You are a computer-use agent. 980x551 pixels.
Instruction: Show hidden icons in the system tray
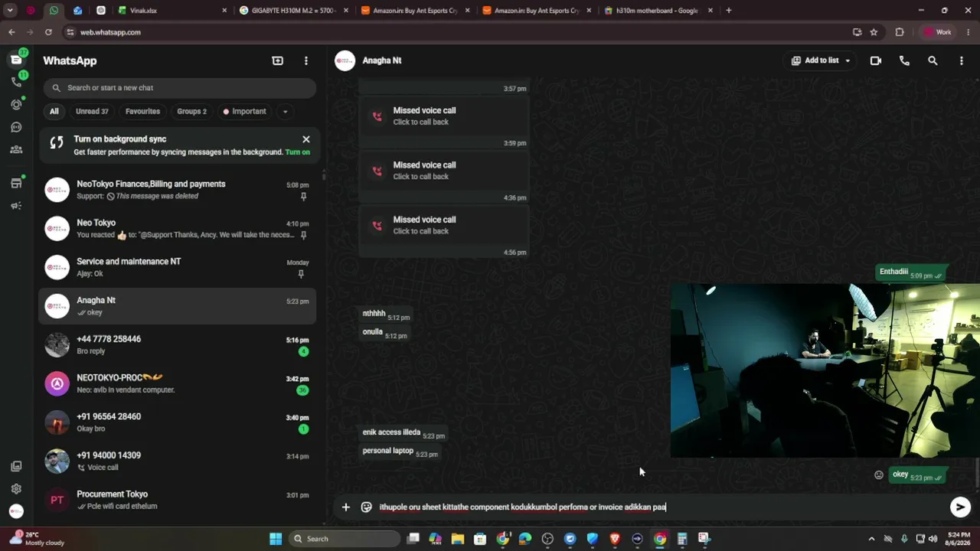(871, 539)
